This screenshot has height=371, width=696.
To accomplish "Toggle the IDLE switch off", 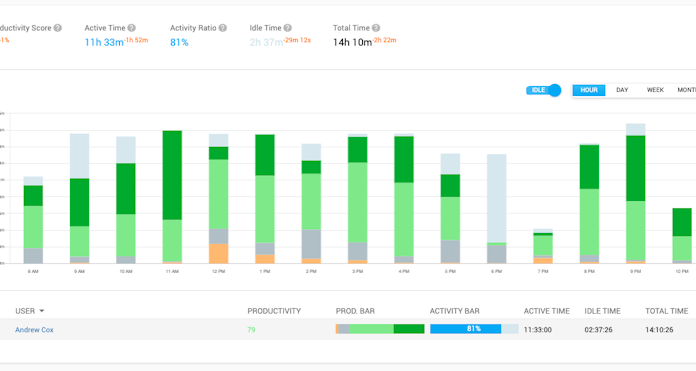I will [543, 90].
